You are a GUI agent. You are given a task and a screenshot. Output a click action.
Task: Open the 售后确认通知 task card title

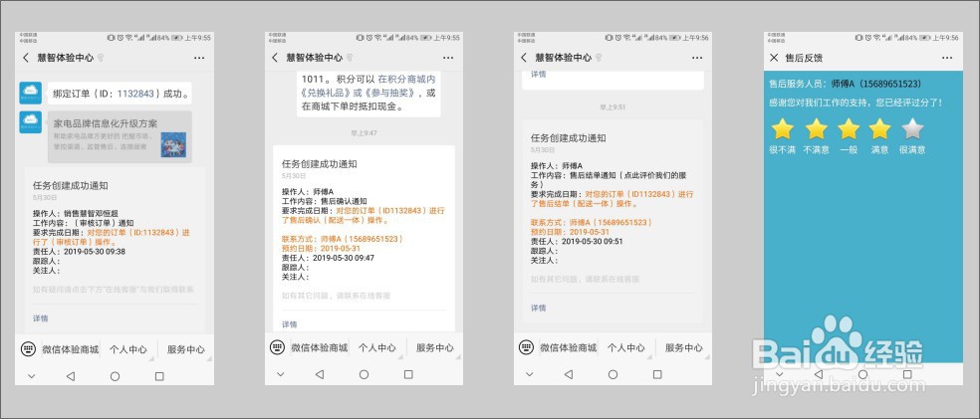pos(320,164)
